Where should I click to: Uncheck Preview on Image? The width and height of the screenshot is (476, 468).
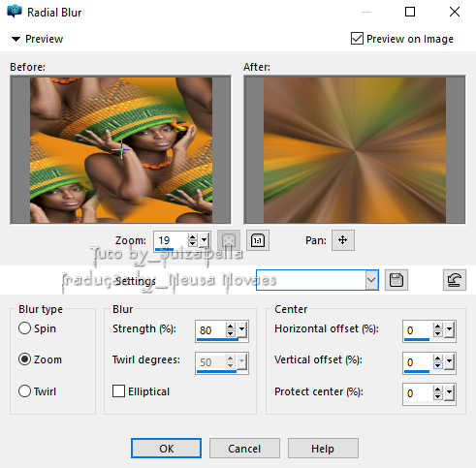click(x=357, y=39)
